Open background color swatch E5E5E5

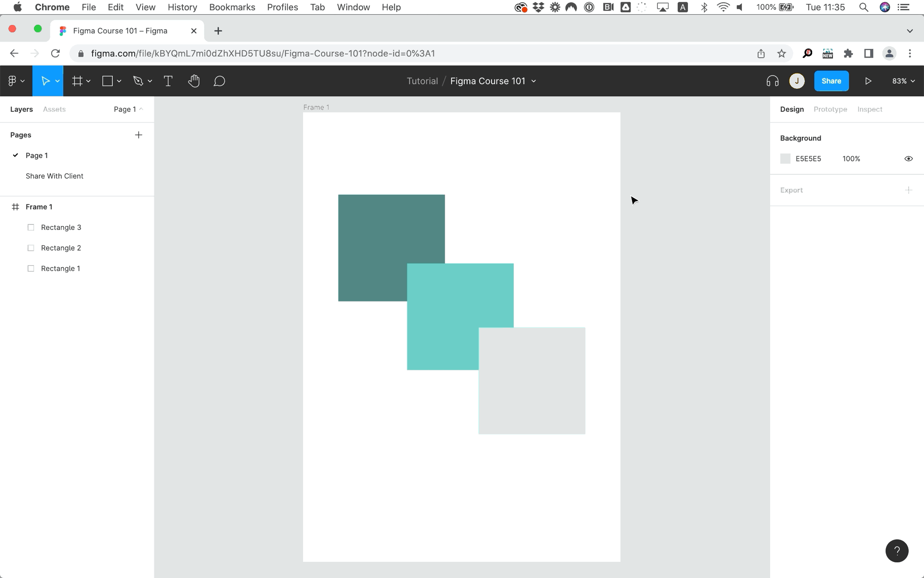pyautogui.click(x=785, y=159)
